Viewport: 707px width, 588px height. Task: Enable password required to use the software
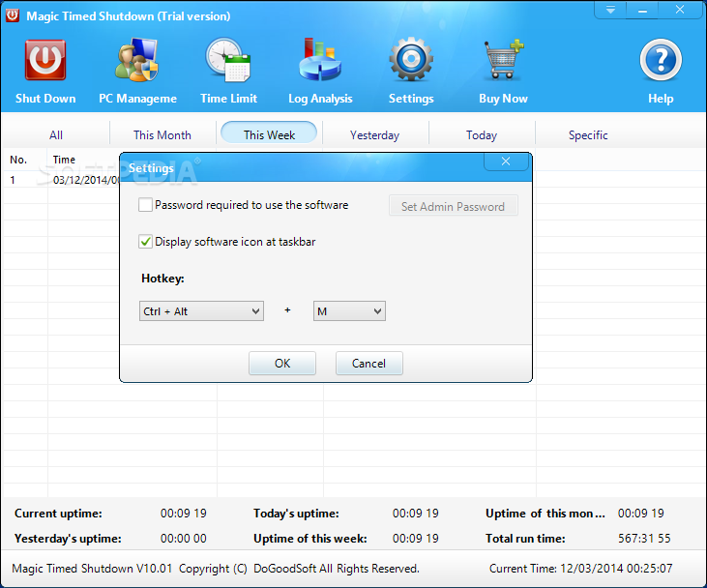click(x=145, y=205)
